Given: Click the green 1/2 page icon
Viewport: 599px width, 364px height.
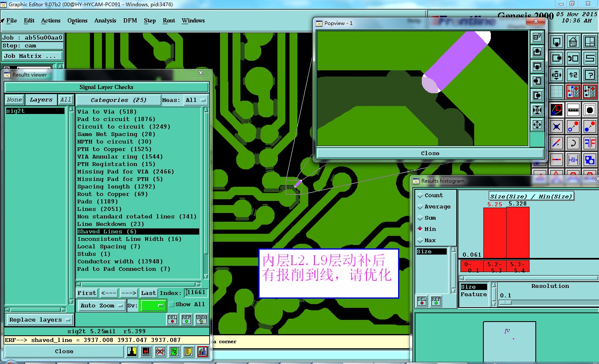Looking at the screenshot, I should pos(174,352).
